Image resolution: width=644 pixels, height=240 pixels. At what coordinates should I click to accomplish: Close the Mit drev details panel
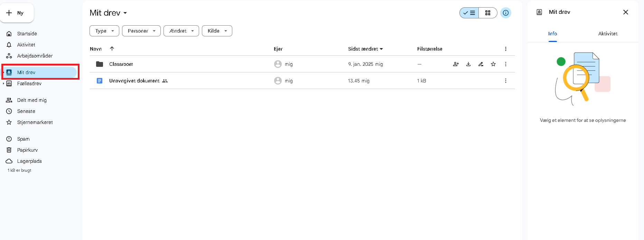point(625,12)
